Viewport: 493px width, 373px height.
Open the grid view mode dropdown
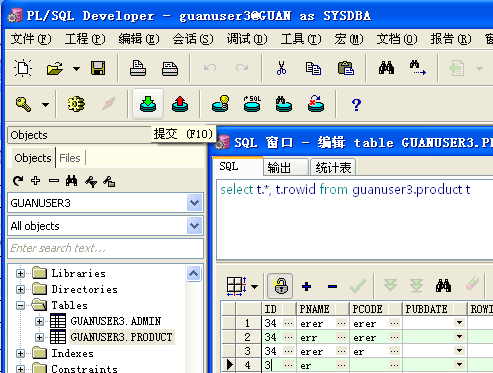click(x=255, y=287)
